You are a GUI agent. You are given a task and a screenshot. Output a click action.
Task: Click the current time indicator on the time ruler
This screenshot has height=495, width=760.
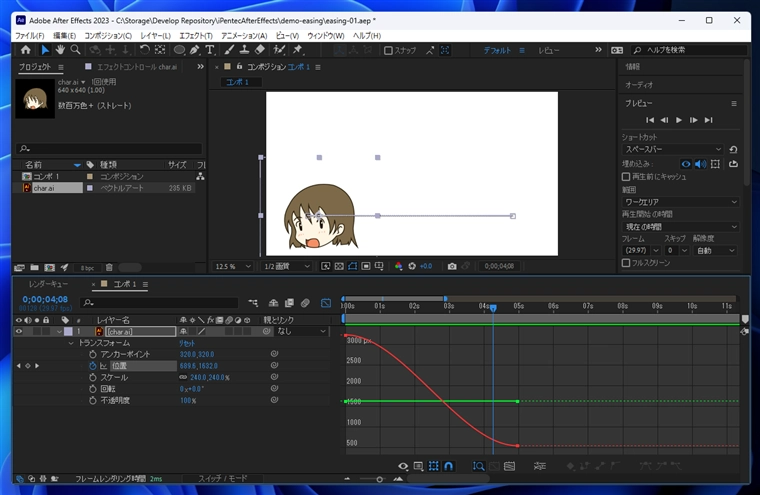(493, 307)
